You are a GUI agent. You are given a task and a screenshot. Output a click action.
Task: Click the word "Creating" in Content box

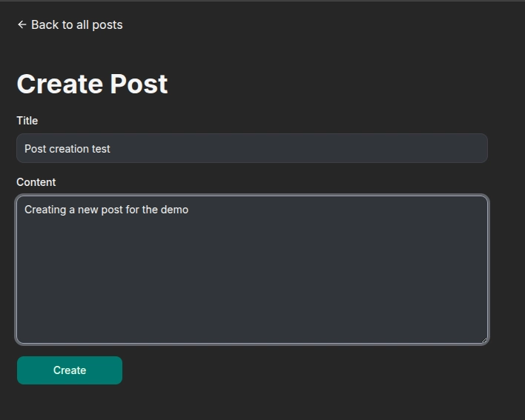point(45,210)
